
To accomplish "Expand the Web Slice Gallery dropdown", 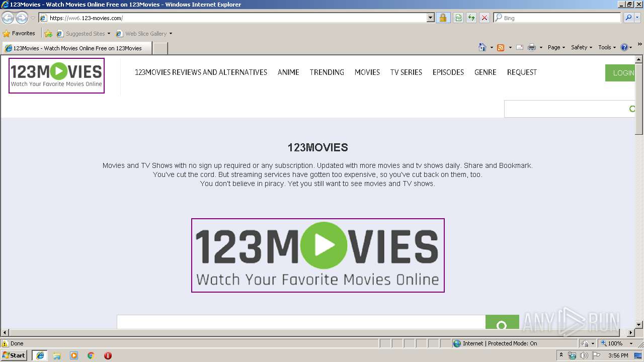I will pyautogui.click(x=171, y=34).
